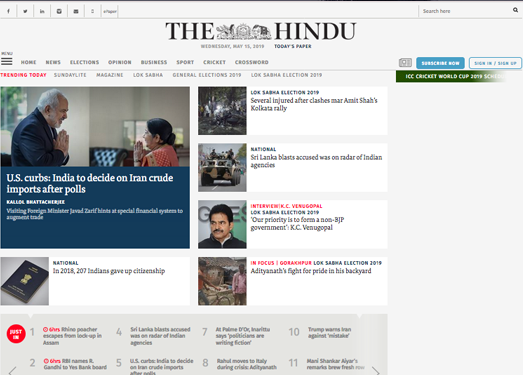
Task: Open General Elections 2019 trending link
Action: 206,75
